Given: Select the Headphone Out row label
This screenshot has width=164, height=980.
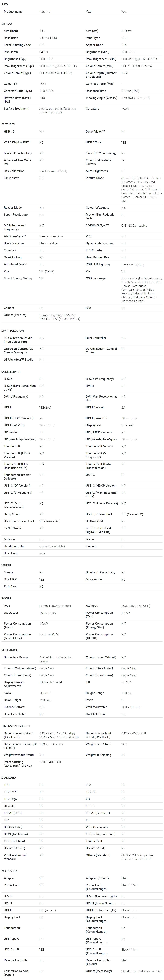Looking at the screenshot, I should coord(14,546).
